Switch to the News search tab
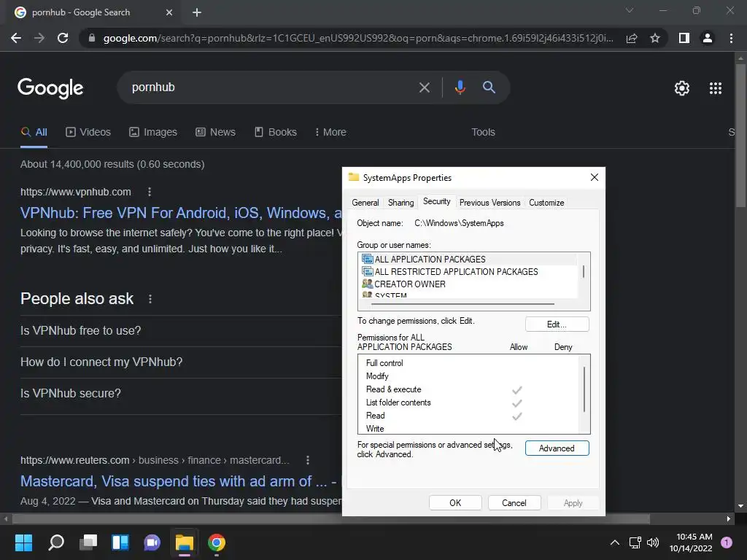The width and height of the screenshot is (747, 560). pyautogui.click(x=215, y=133)
